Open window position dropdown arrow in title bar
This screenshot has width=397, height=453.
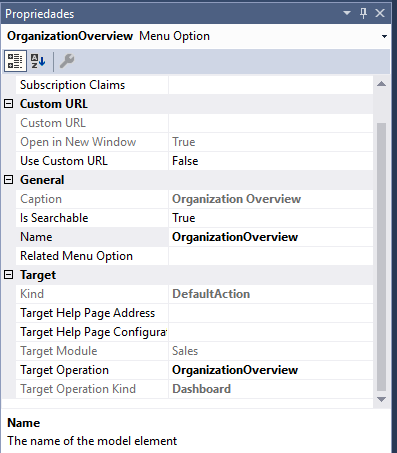tap(347, 13)
